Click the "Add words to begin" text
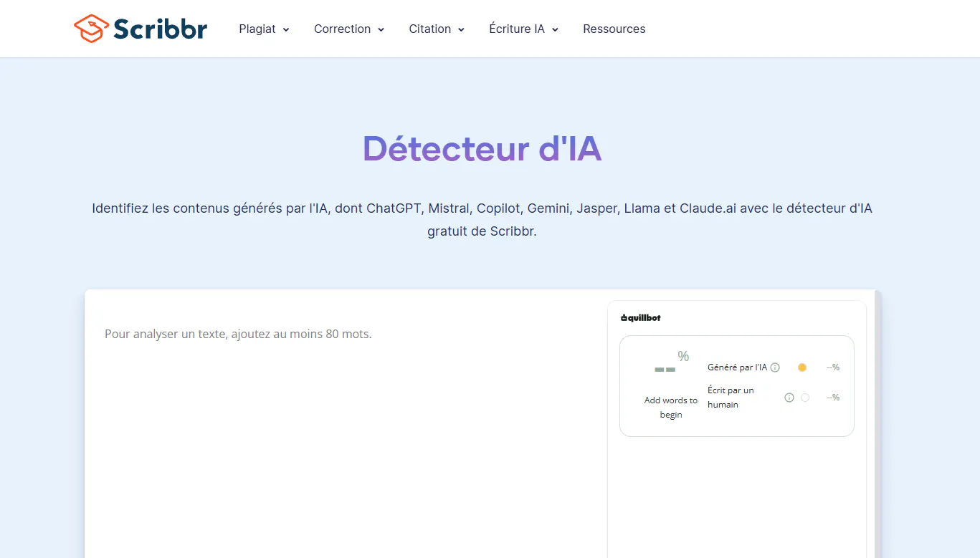 [x=671, y=408]
